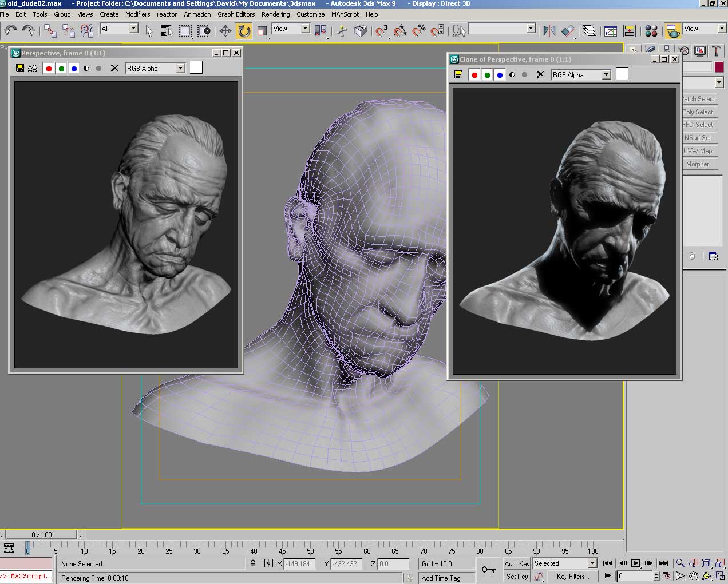This screenshot has width=728, height=584.
Task: Open the Selected key filter dropdown
Action: [565, 563]
